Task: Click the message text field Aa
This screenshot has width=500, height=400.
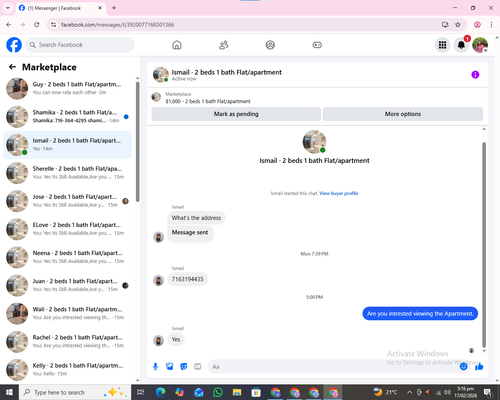Action: [x=333, y=367]
